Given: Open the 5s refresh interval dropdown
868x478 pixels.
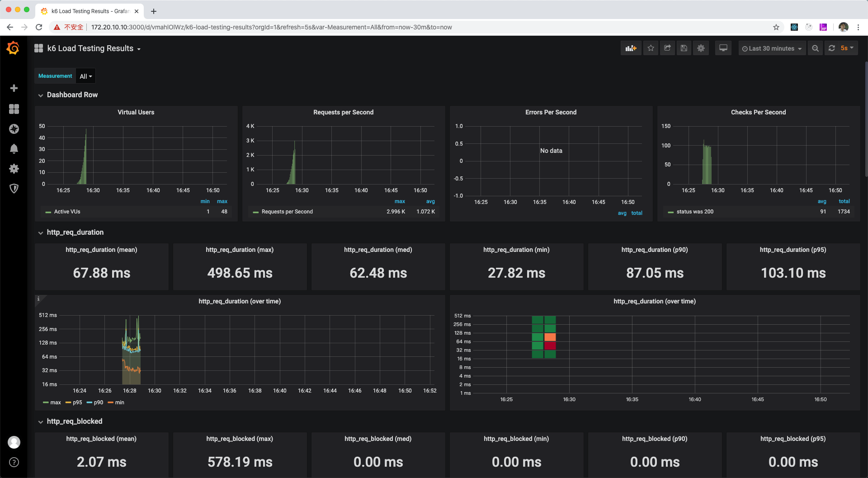Looking at the screenshot, I should [x=847, y=48].
